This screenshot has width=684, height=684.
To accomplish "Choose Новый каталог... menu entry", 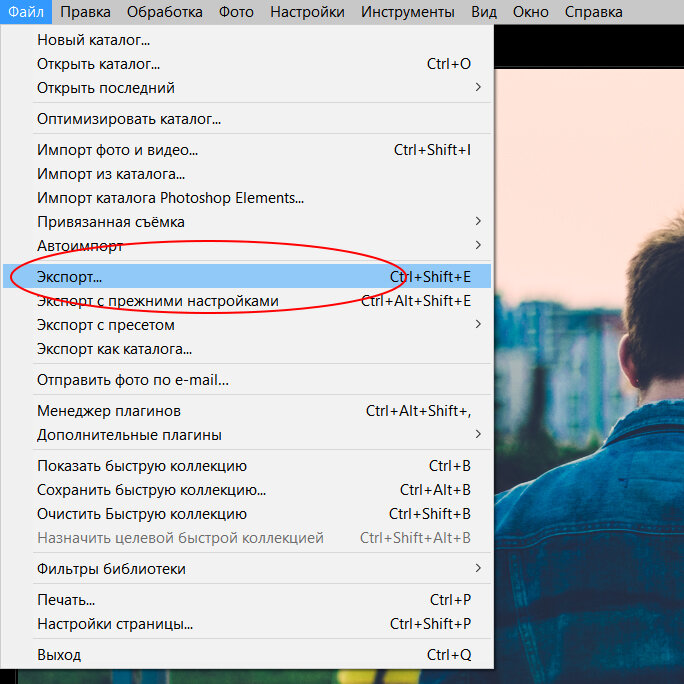I will coord(247,40).
